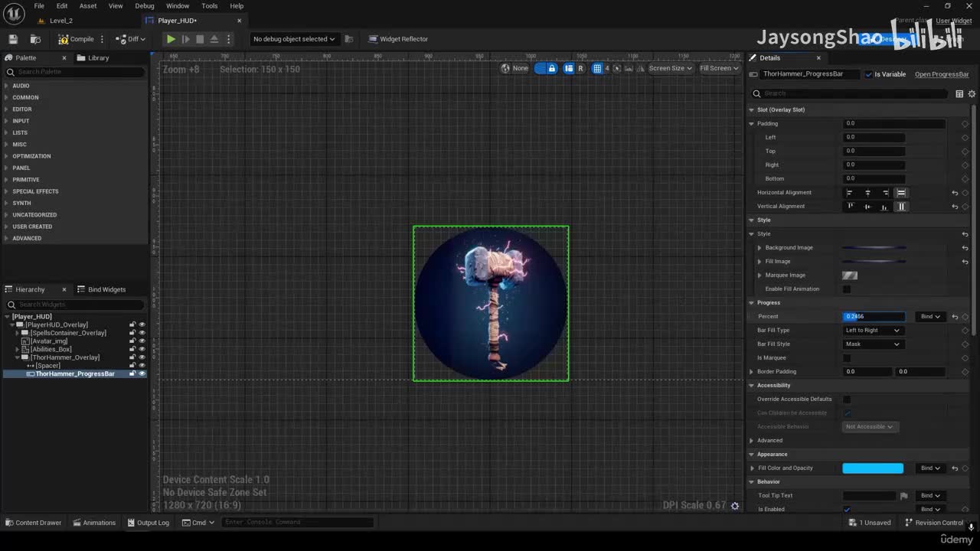Toggle the designer lock button
This screenshot has width=980, height=551.
(x=551, y=68)
